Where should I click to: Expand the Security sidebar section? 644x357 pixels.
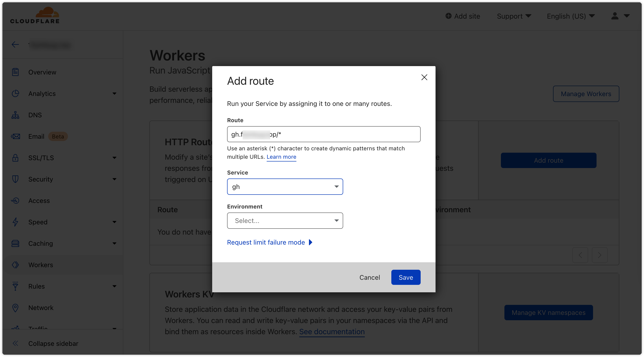114,179
